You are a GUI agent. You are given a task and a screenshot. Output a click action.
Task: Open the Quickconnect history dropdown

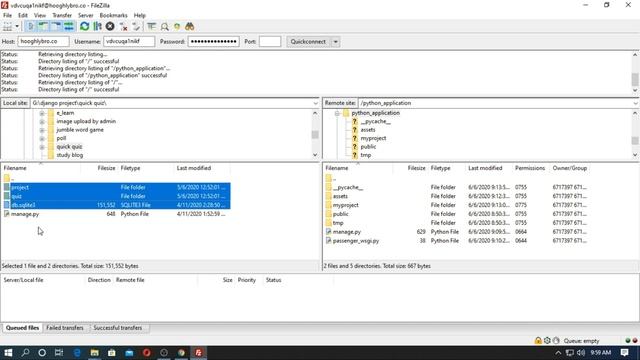pos(336,42)
